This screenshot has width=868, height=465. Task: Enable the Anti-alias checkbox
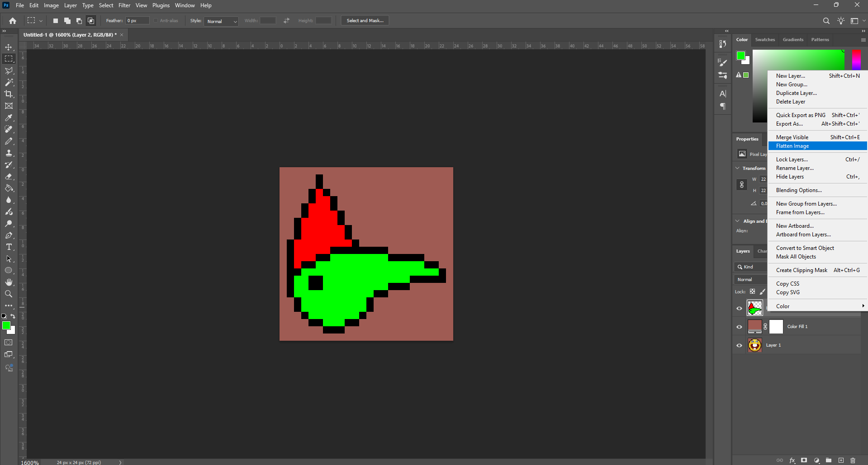pos(156,21)
